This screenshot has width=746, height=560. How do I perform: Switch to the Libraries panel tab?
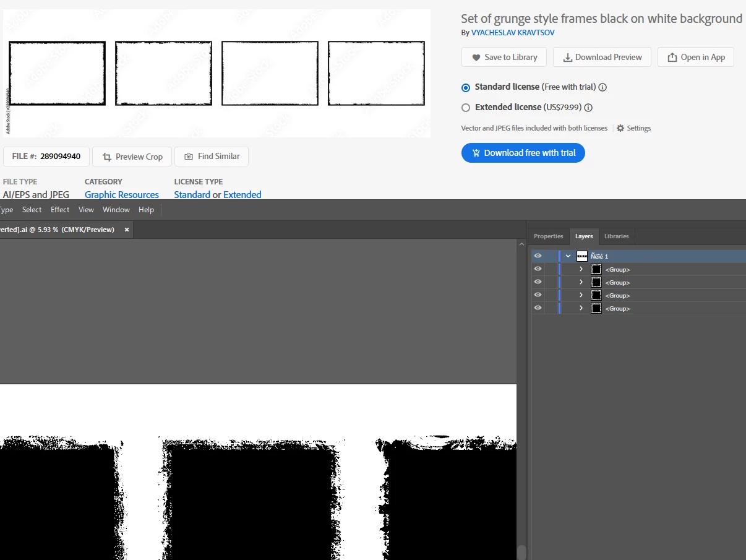tap(617, 236)
